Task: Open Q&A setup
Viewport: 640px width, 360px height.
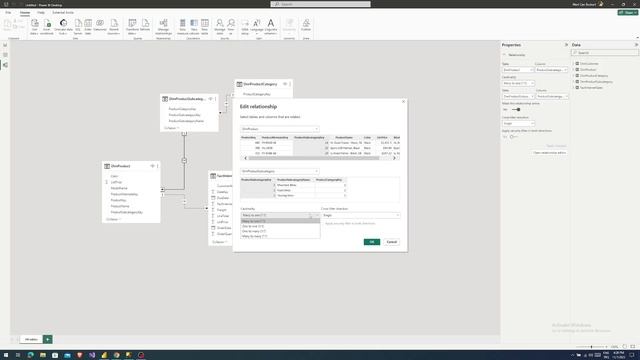Action: [x=245, y=27]
